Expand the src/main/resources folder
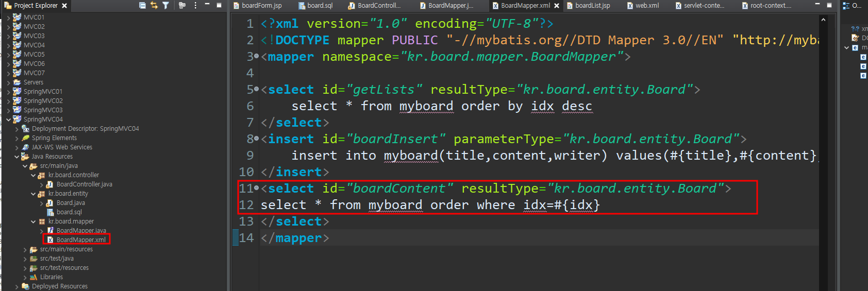Screen dimensions: 868x291 (25, 249)
